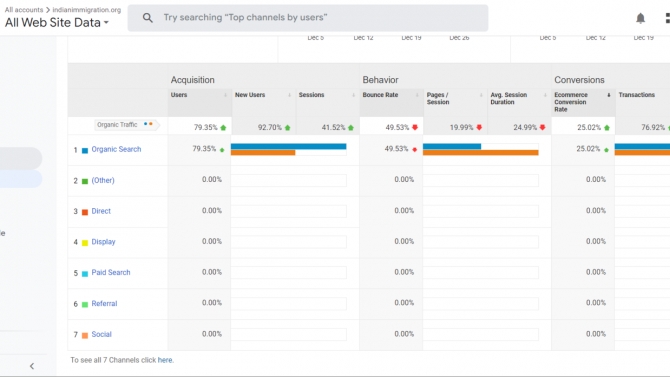This screenshot has height=377, width=670.
Task: Click the orange bar under Pages / Session
Action: 481,153
